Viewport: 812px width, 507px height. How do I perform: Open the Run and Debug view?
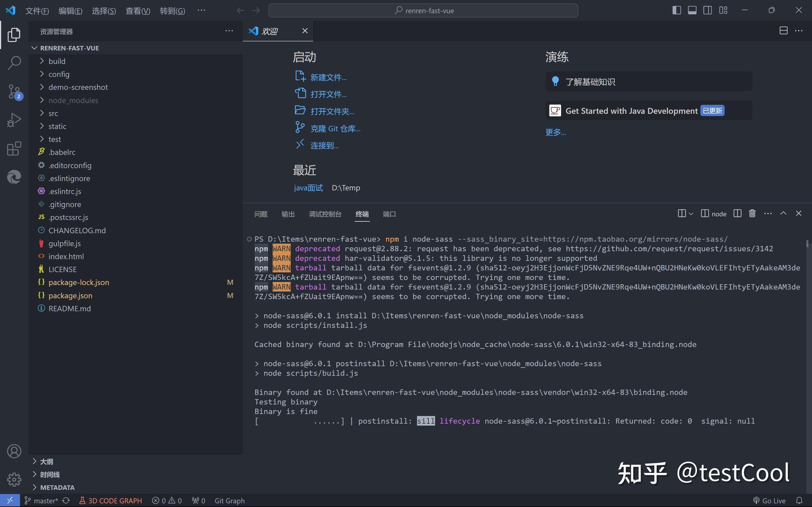14,119
